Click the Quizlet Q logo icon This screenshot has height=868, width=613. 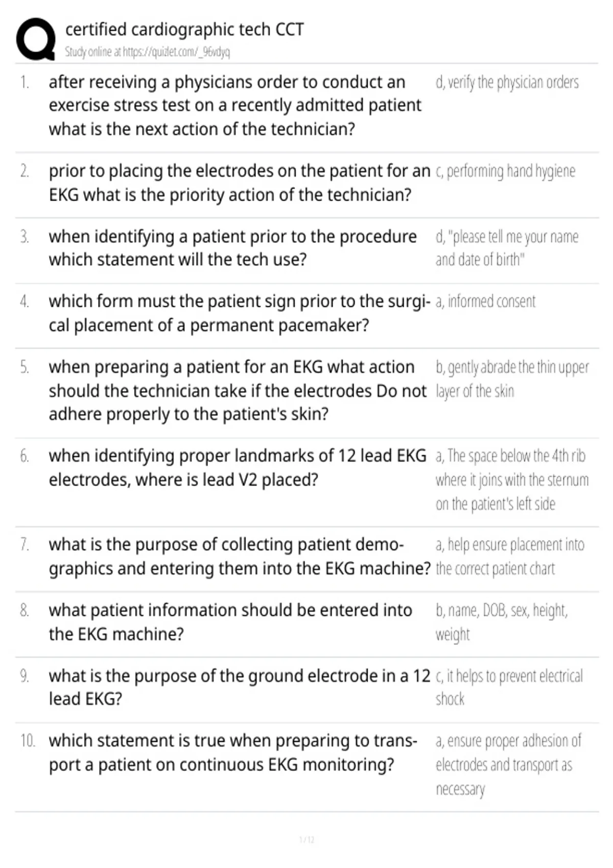coord(36,39)
